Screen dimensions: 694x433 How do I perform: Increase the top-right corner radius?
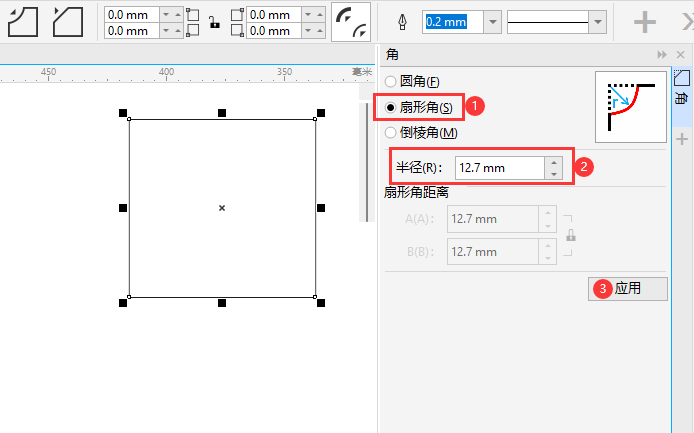[x=320, y=15]
